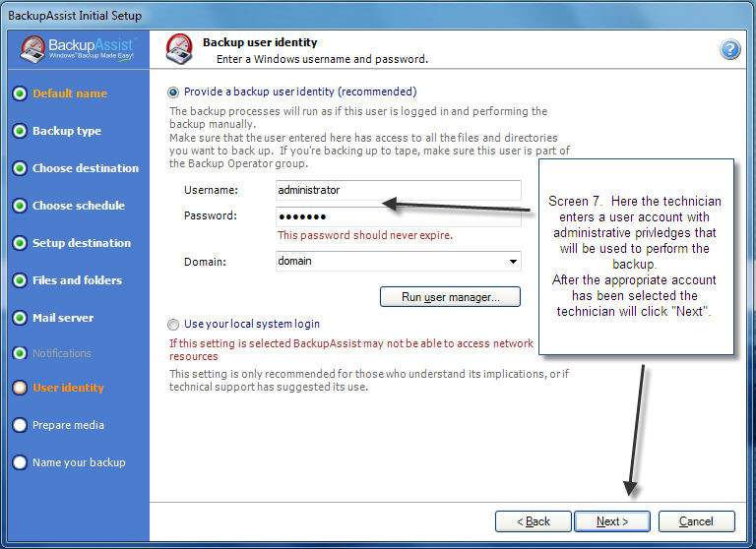Go to Files and folders step

click(x=77, y=280)
